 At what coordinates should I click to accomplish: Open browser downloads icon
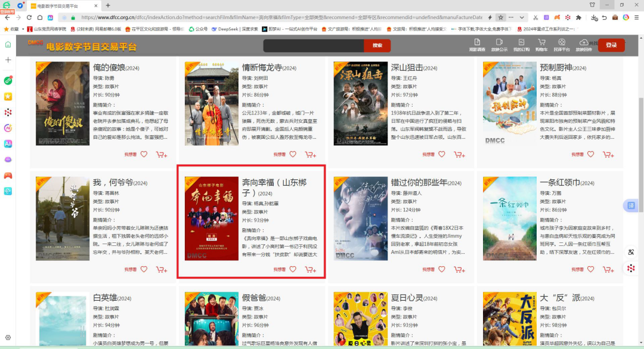click(x=594, y=18)
